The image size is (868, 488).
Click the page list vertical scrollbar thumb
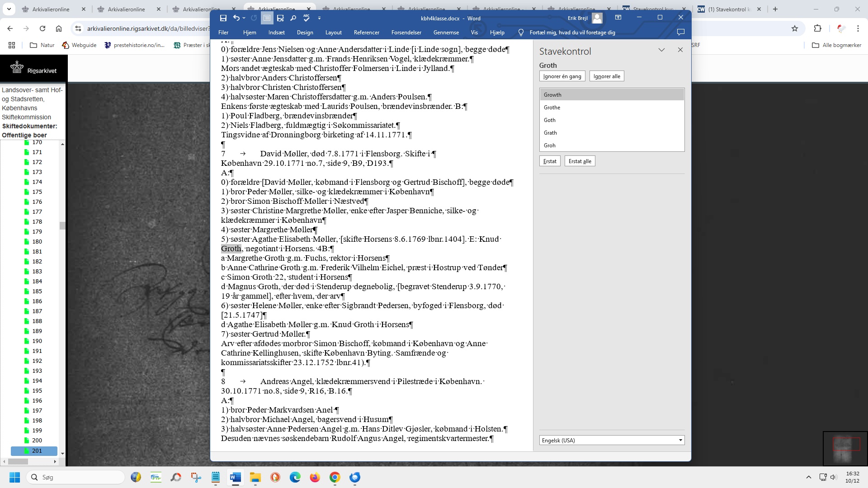(62, 225)
